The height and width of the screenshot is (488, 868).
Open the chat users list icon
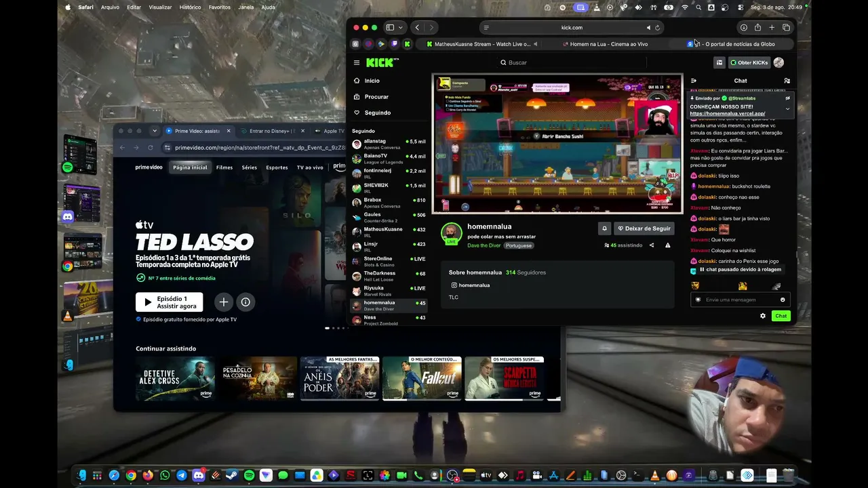tap(787, 81)
